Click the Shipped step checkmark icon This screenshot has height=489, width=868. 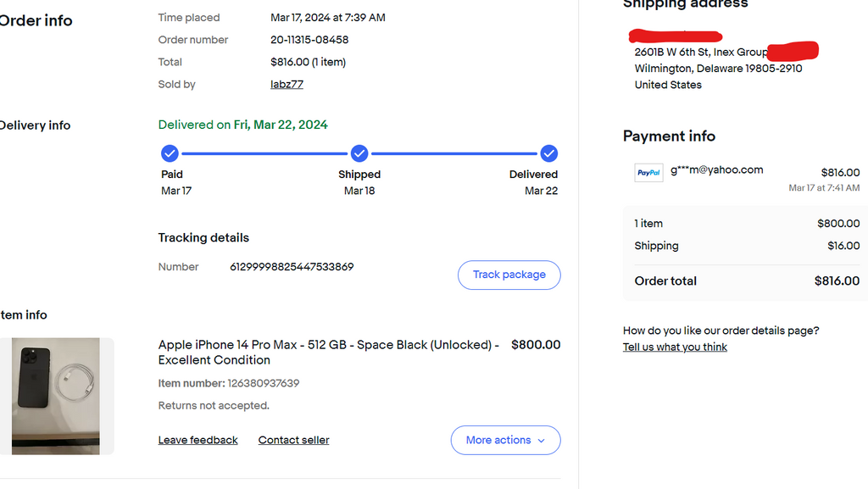[359, 153]
